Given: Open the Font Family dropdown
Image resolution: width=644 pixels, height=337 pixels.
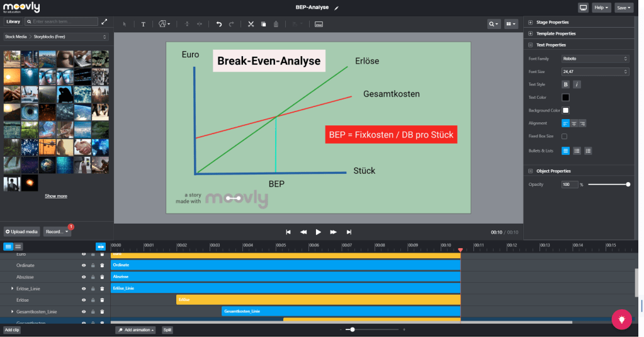Looking at the screenshot, I should pos(595,59).
